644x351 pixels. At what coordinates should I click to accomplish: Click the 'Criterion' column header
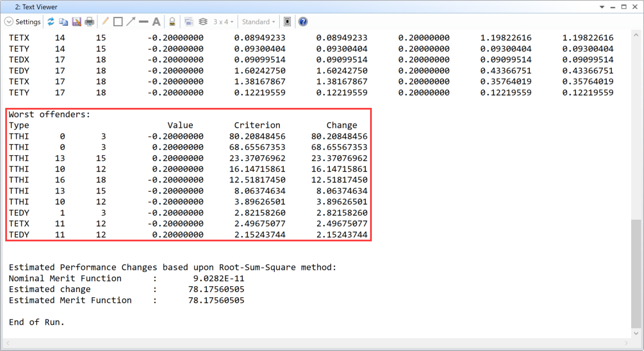pos(257,125)
